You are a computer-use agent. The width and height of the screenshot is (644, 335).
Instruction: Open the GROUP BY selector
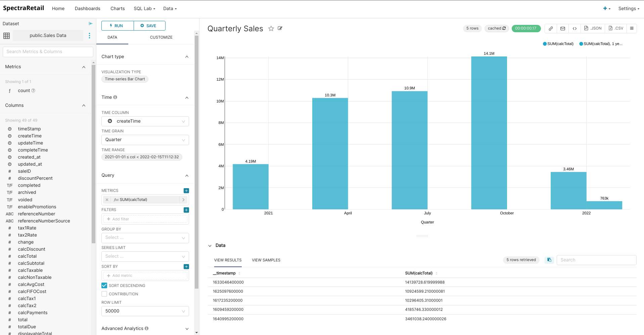(x=145, y=238)
